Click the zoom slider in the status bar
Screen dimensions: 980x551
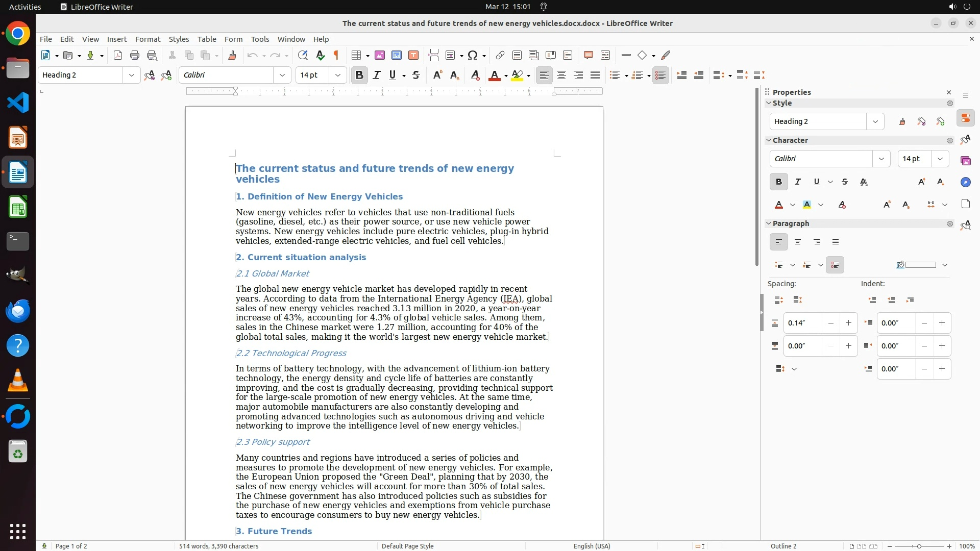click(919, 546)
